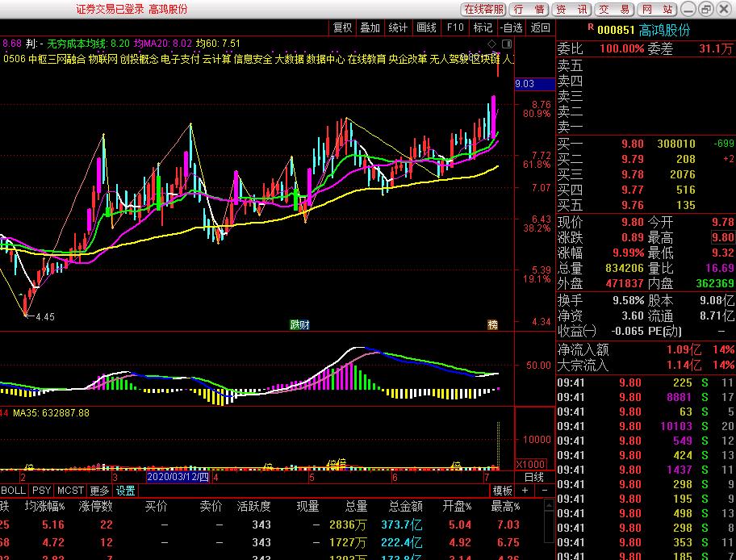This screenshot has height=560, width=736.
Task: Open the 统计 statistics tool
Action: tap(398, 27)
